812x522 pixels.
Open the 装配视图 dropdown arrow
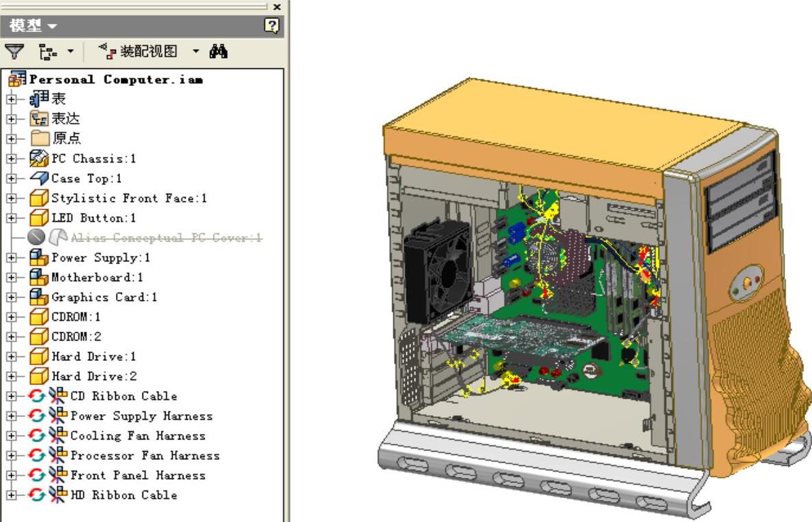(196, 51)
